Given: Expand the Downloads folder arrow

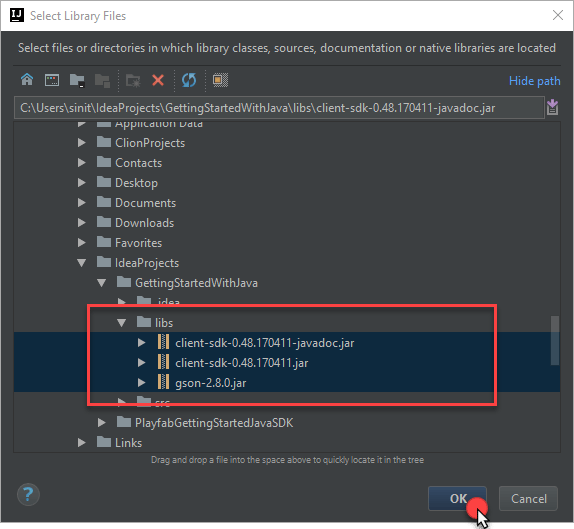Looking at the screenshot, I should pyautogui.click(x=82, y=223).
